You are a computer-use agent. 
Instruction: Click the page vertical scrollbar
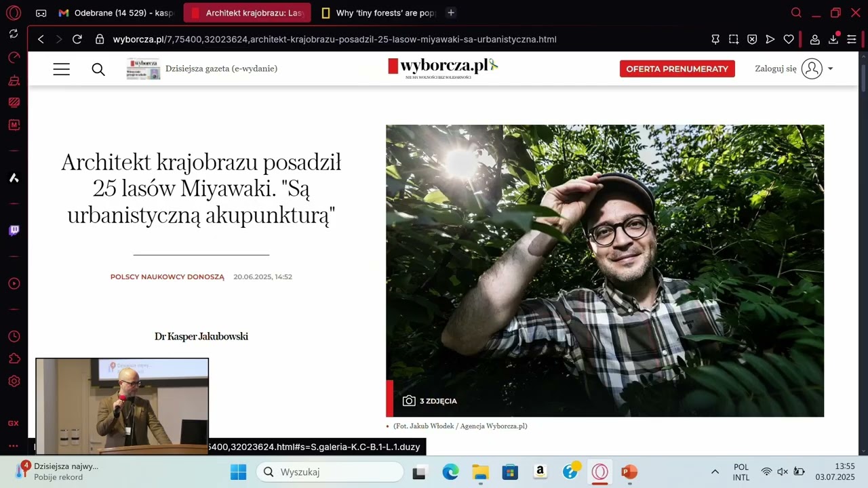point(863,79)
